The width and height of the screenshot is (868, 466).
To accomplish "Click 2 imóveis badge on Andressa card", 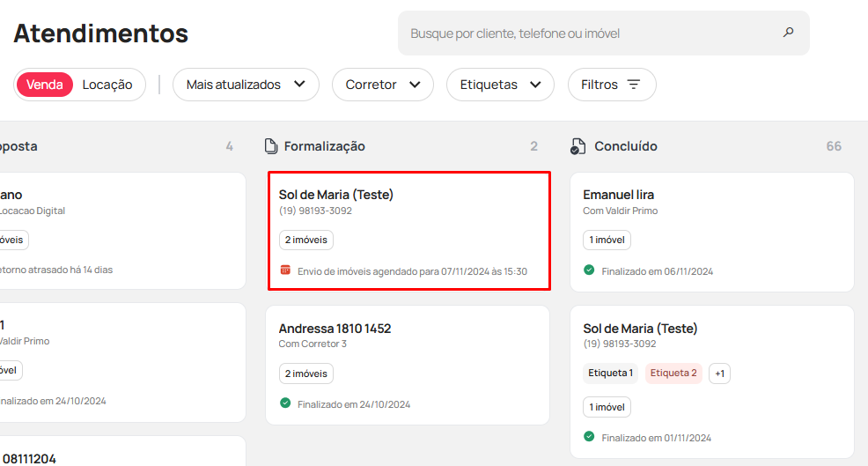I will [x=306, y=374].
